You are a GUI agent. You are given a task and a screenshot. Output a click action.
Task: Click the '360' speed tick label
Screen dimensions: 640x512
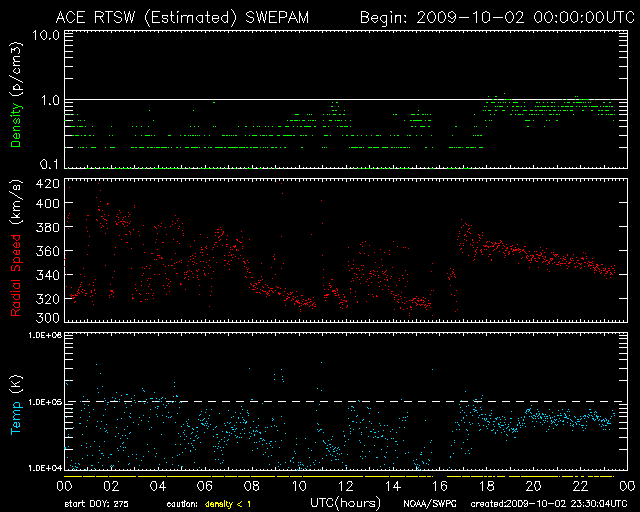(48, 251)
